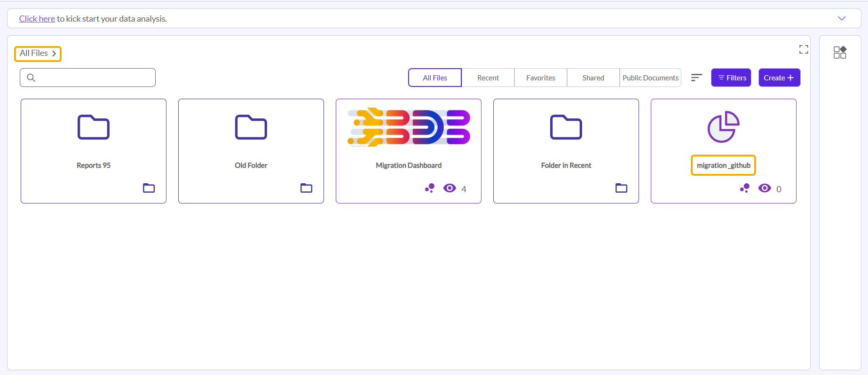
Task: Open the Create dropdown button
Action: [x=779, y=78]
